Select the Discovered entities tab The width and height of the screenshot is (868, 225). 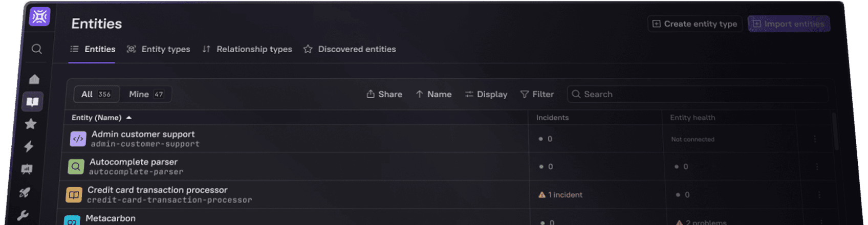click(350, 49)
